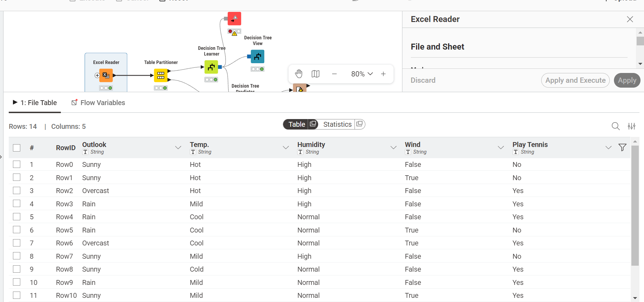Open table view settings sliders icon
This screenshot has height=302, width=644.
pyautogui.click(x=631, y=126)
